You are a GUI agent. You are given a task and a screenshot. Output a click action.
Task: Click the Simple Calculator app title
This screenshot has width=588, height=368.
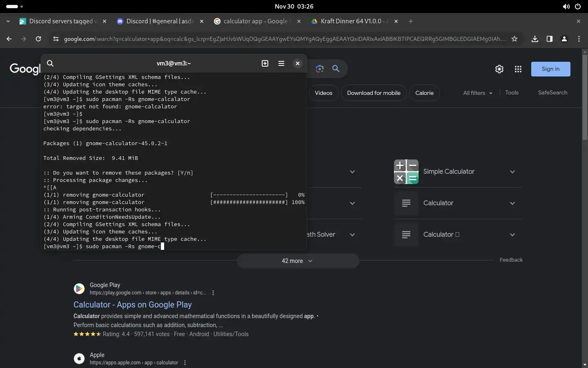(449, 172)
